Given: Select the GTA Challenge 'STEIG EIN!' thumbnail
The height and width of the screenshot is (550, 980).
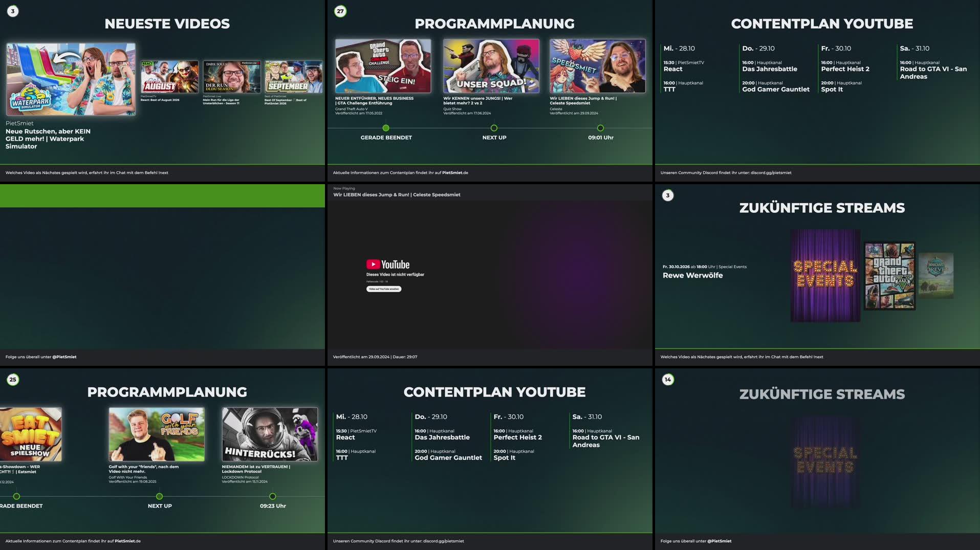Looking at the screenshot, I should [383, 66].
